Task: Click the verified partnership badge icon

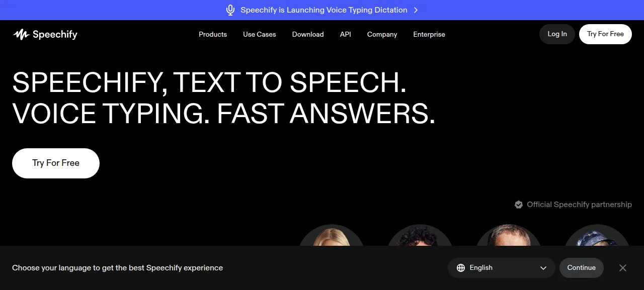Action: [519, 205]
